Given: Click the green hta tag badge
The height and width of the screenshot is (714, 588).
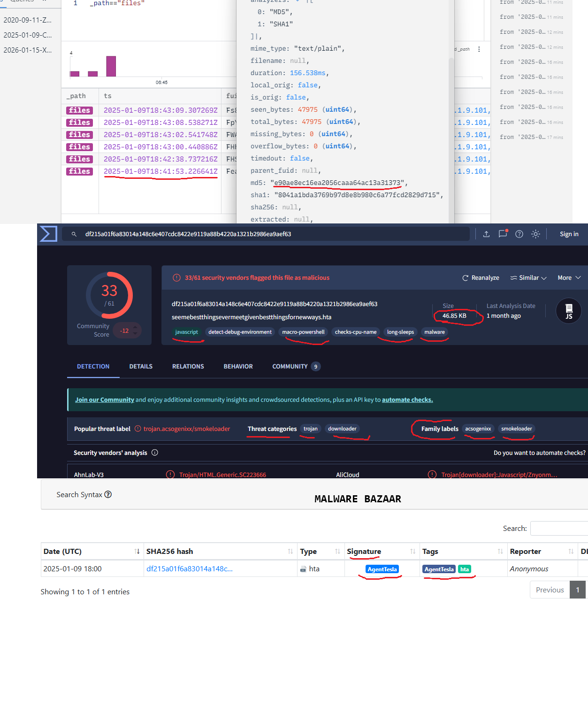Looking at the screenshot, I should coord(464,569).
